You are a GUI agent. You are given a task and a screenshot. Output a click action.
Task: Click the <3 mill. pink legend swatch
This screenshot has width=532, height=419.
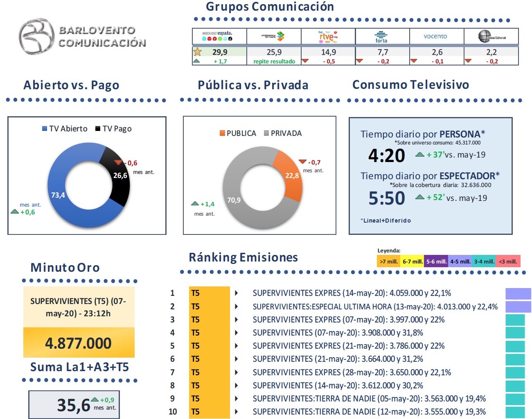point(508,261)
